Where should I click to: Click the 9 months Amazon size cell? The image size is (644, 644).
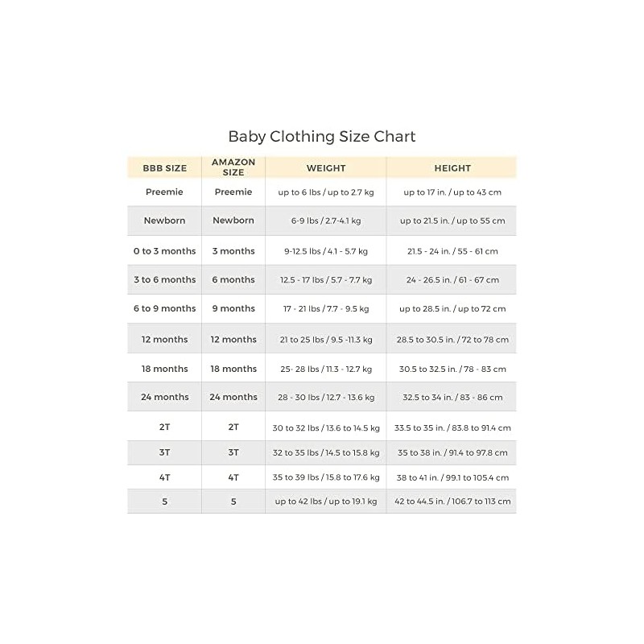[233, 308]
